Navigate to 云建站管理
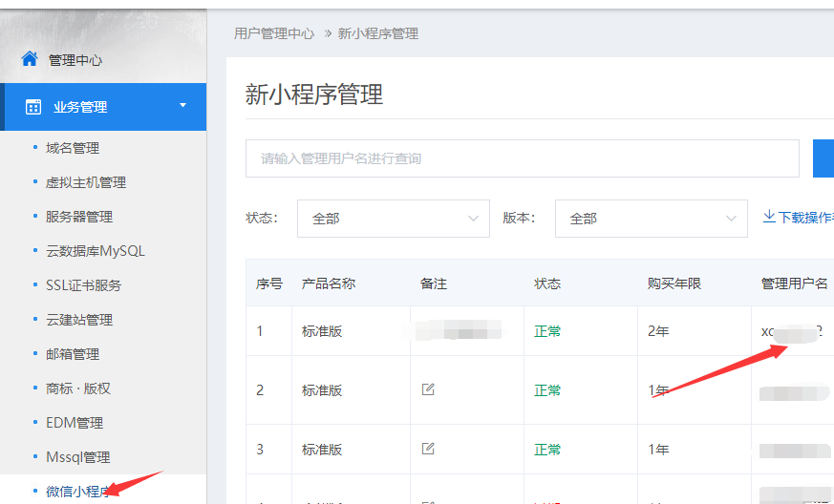834x504 pixels. tap(79, 320)
